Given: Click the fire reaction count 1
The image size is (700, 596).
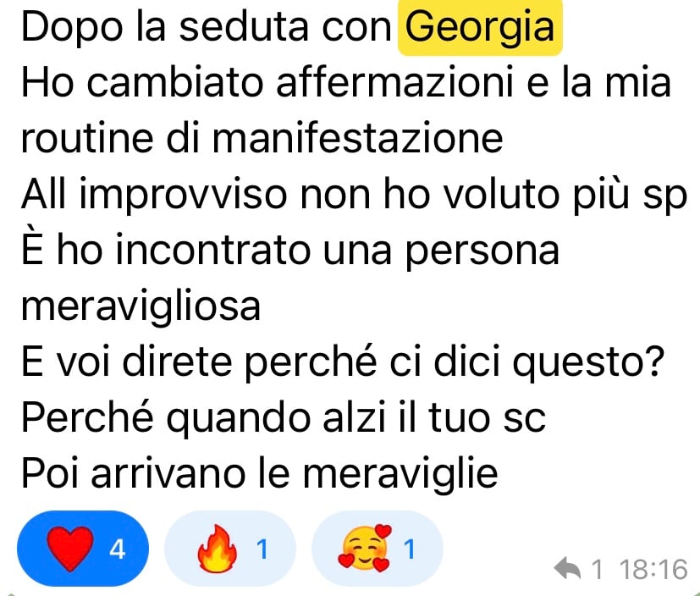Looking at the screenshot, I should pos(262,549).
